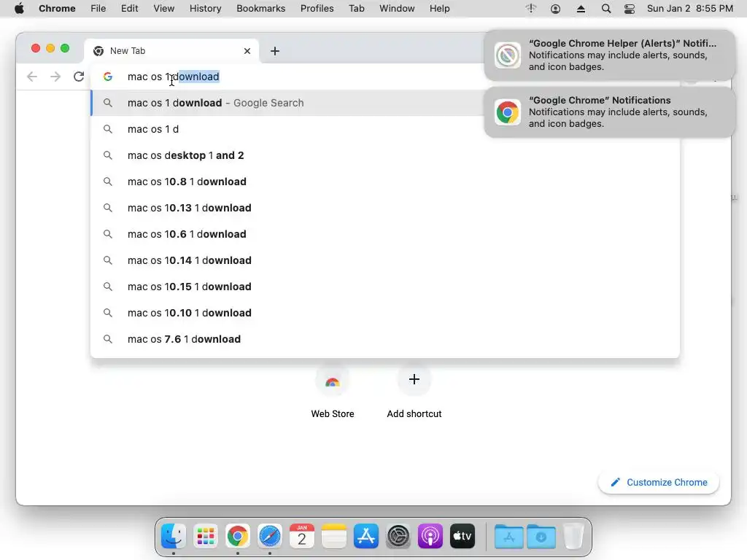
Task: Choose suggestion 'mac os 10.6 1 download'
Action: (x=385, y=234)
